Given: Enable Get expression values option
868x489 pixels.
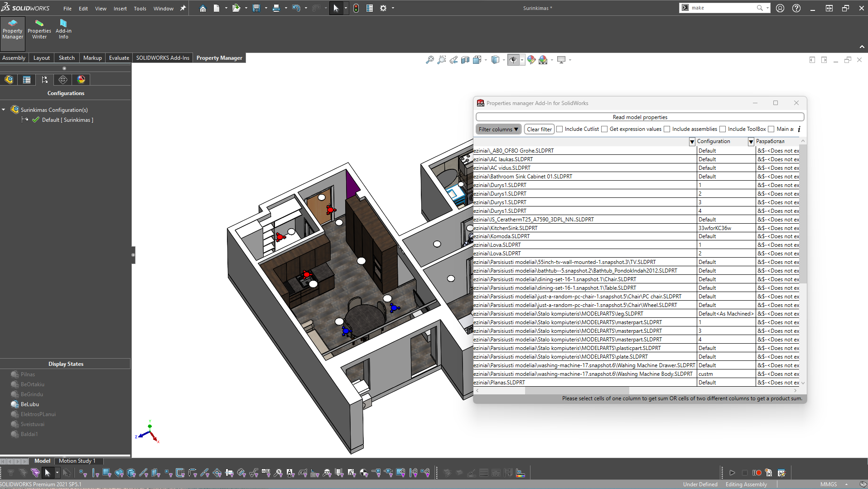Looking at the screenshot, I should pos(604,129).
